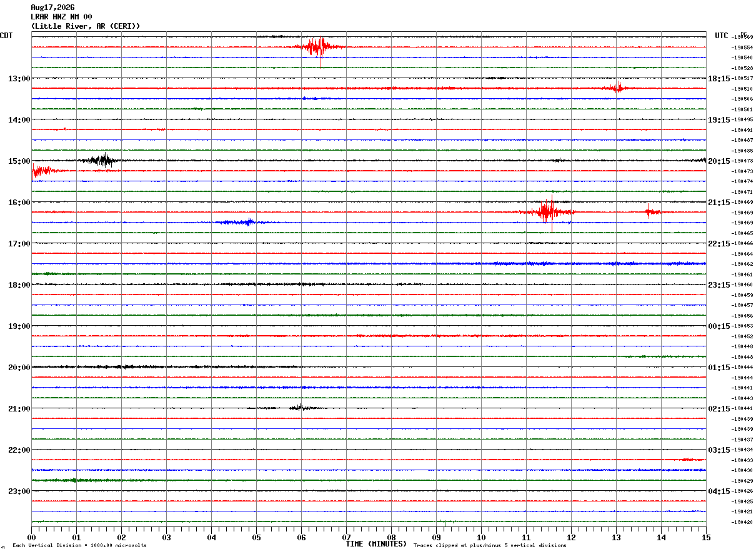Select the large red seismic burst in top rows
The height and width of the screenshot is (554, 756).
pos(319,47)
